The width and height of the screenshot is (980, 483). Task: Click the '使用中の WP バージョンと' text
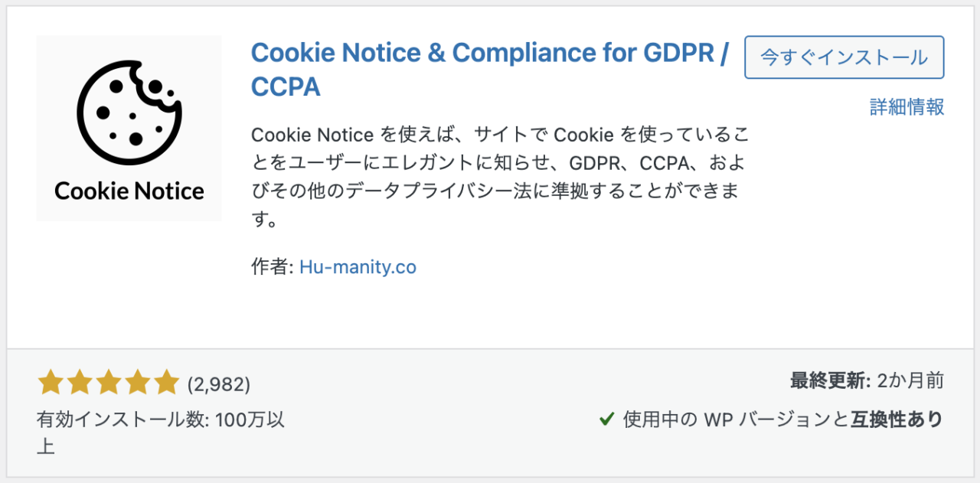coord(736,419)
